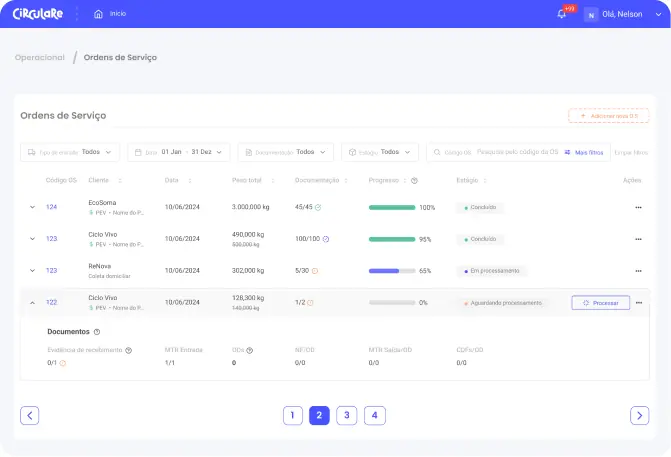Click the Coleta domiciliar label under ReNova
Image resolution: width=671 pixels, height=457 pixels.
pyautogui.click(x=110, y=276)
